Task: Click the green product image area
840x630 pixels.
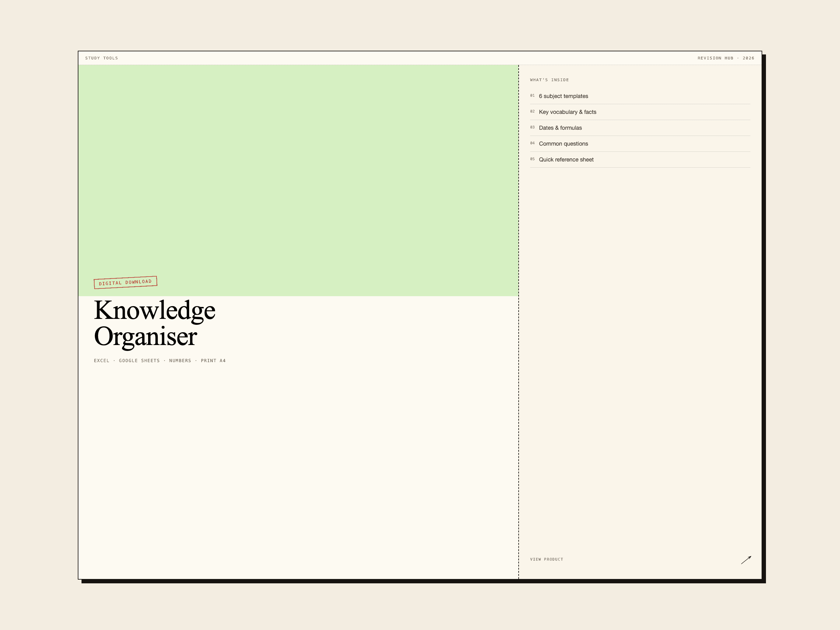Action: pyautogui.click(x=298, y=180)
